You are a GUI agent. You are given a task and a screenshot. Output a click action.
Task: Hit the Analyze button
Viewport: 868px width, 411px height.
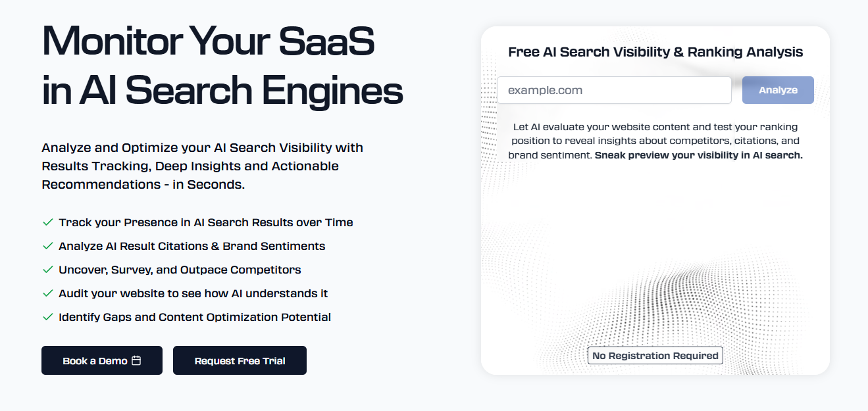pos(778,90)
